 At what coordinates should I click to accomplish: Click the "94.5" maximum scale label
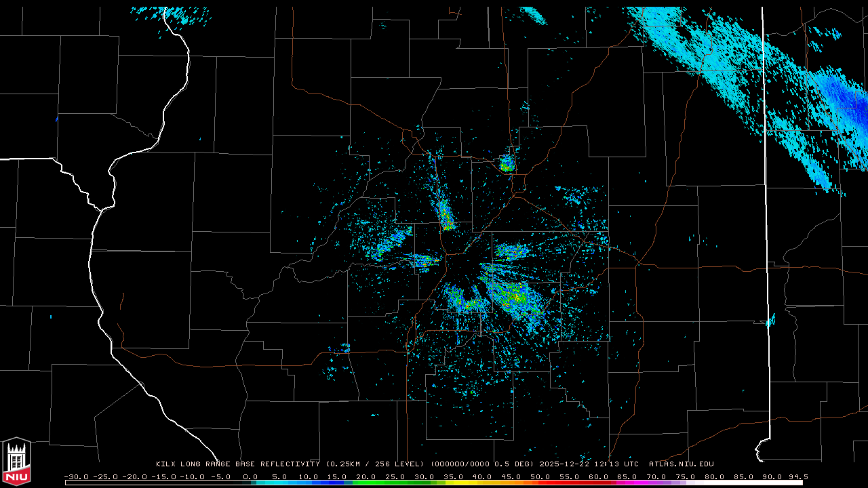[x=799, y=476]
